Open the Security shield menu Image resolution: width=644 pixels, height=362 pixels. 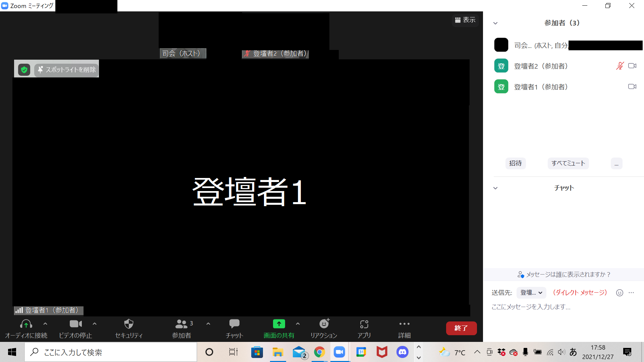[129, 324]
